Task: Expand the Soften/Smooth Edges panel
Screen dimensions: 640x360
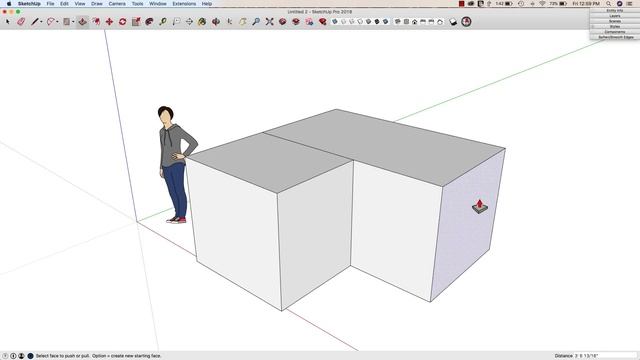Action: click(x=615, y=37)
